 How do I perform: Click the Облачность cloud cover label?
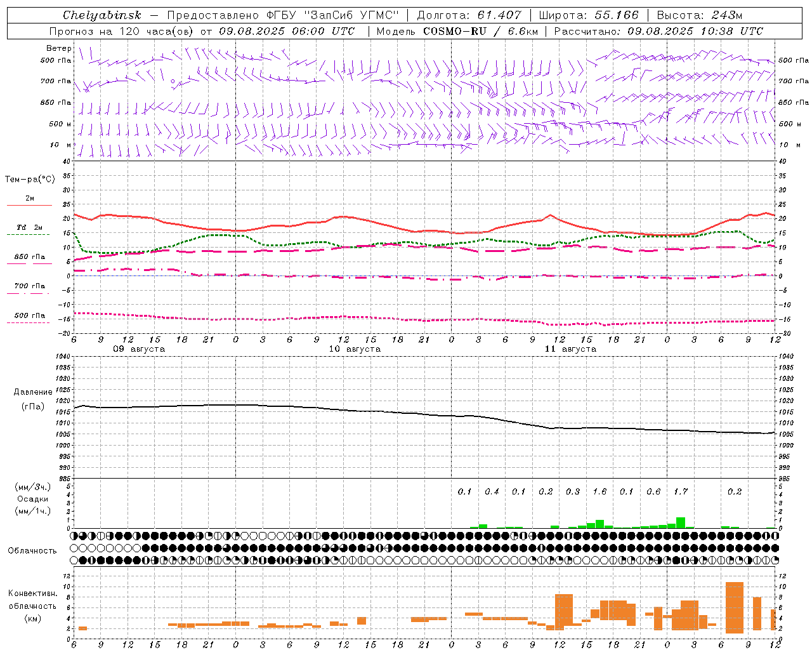point(32,550)
